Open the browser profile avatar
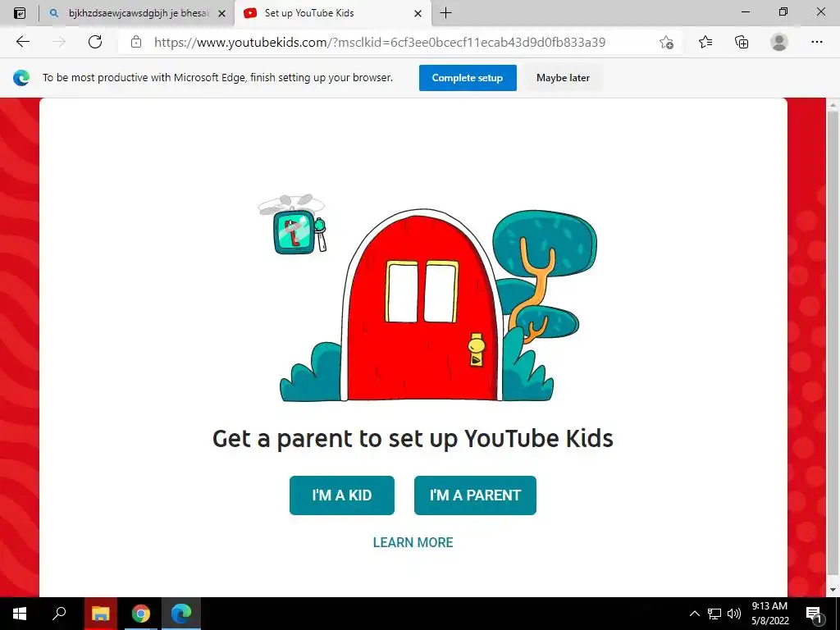 (779, 42)
